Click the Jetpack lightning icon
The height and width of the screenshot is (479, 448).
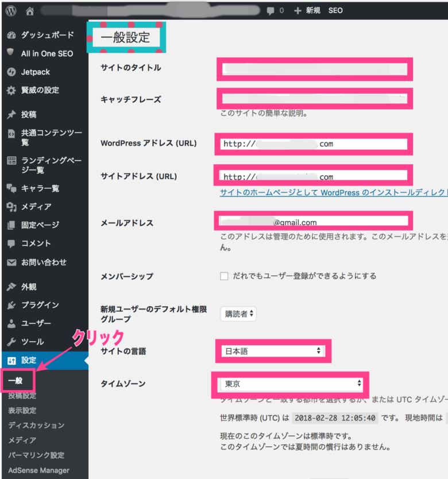[11, 72]
